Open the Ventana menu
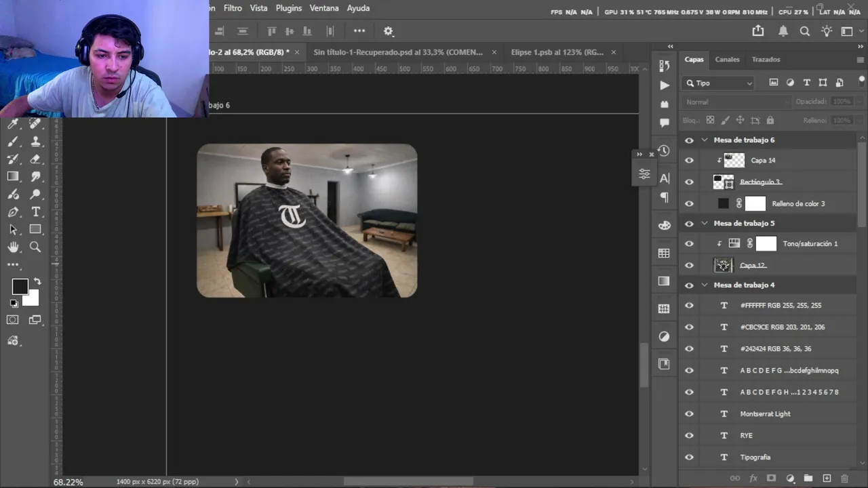Viewport: 868px width, 488px height. click(x=324, y=8)
